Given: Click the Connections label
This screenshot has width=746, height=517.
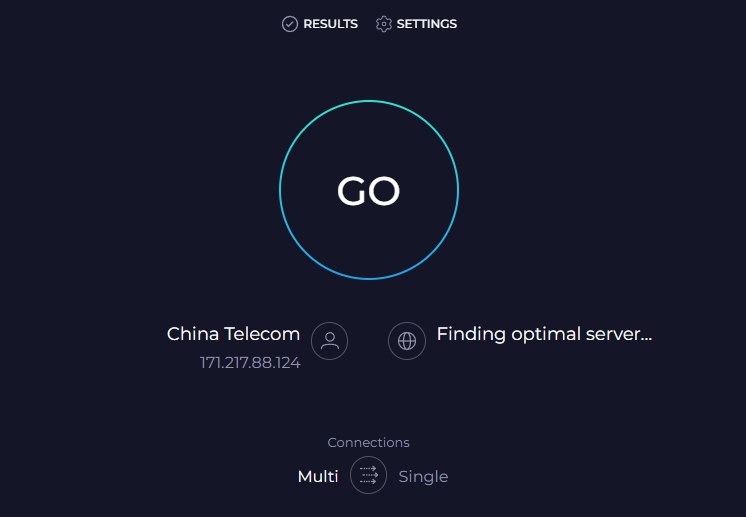Looking at the screenshot, I should pyautogui.click(x=368, y=442).
